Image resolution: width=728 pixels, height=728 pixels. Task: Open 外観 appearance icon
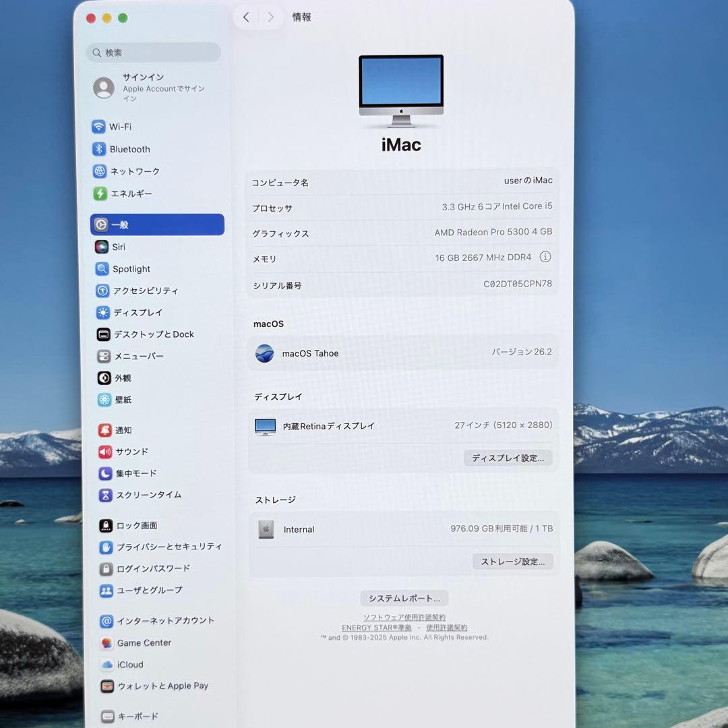click(104, 378)
